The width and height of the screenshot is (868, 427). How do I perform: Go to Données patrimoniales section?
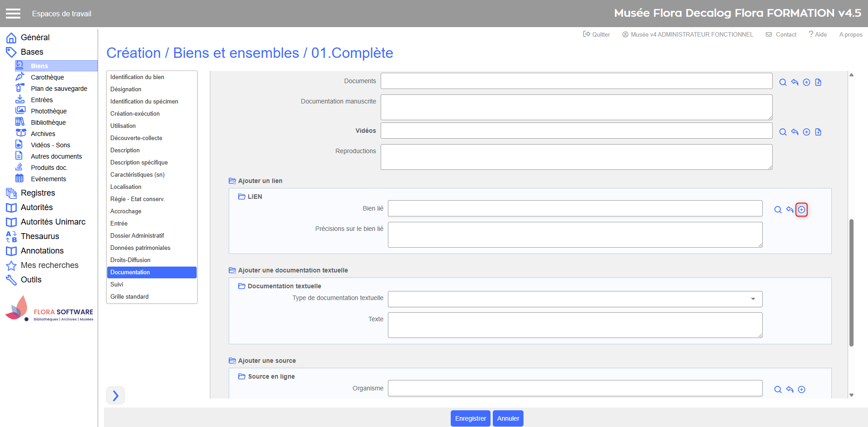tap(140, 248)
